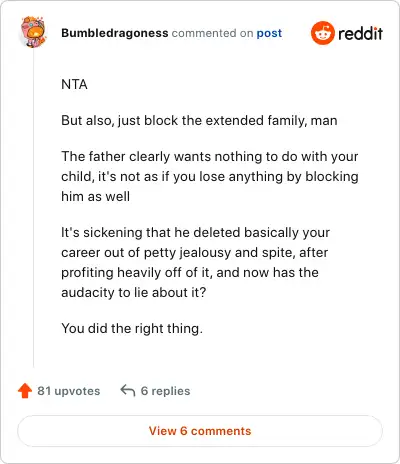Collapse the comment via the vertical thread line
The height and width of the screenshot is (464, 400).
[x=33, y=207]
